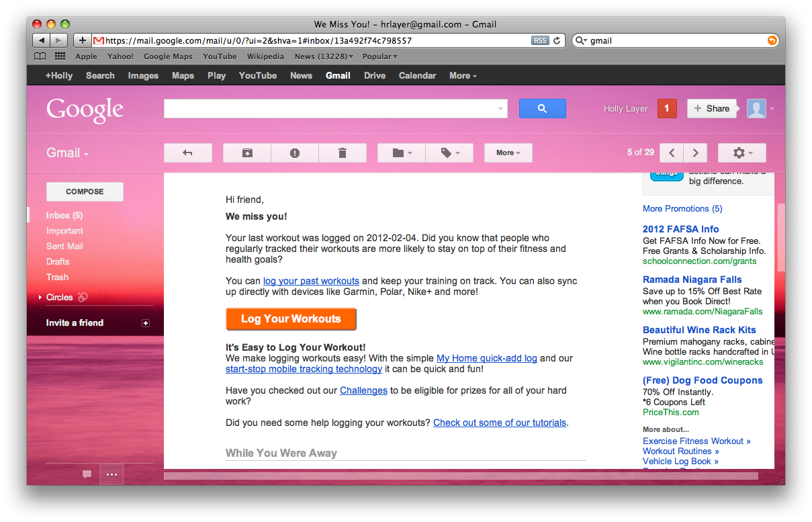Click the Gmail search input field
The height and width of the screenshot is (522, 812).
330,109
